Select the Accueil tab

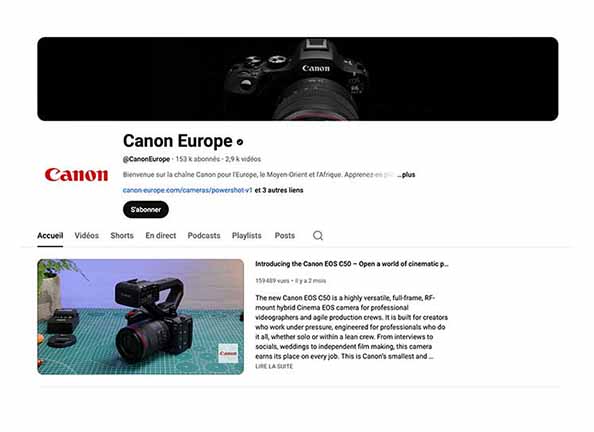(x=50, y=236)
